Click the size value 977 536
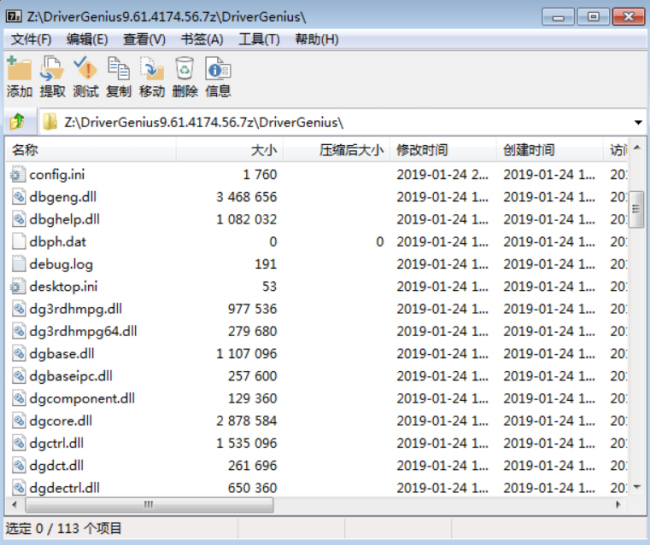This screenshot has height=545, width=650. (x=252, y=309)
